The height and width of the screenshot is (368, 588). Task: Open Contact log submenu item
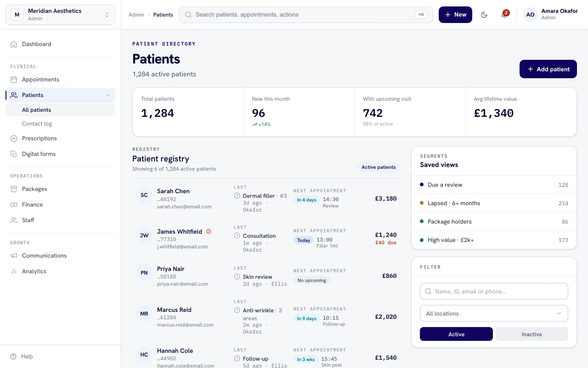[60, 124]
